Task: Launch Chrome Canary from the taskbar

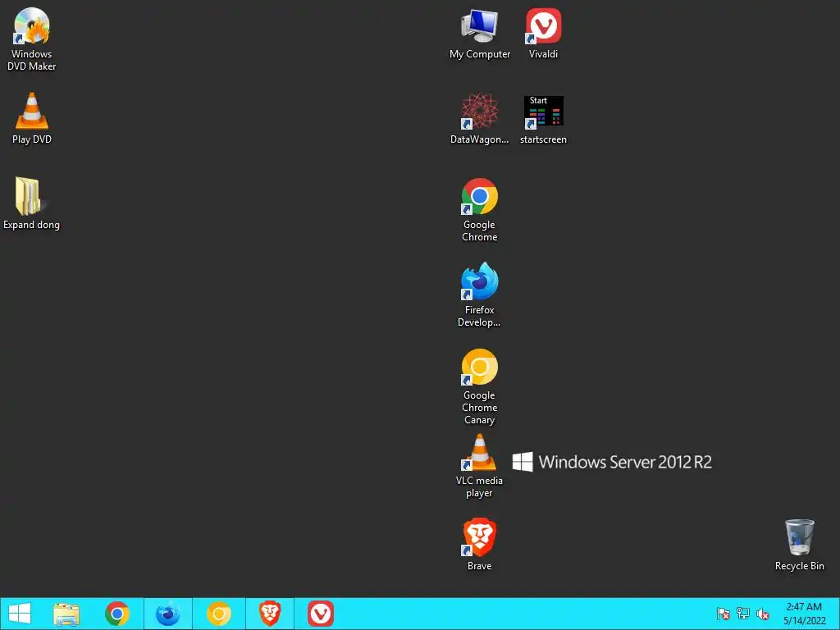Action: coord(219,614)
